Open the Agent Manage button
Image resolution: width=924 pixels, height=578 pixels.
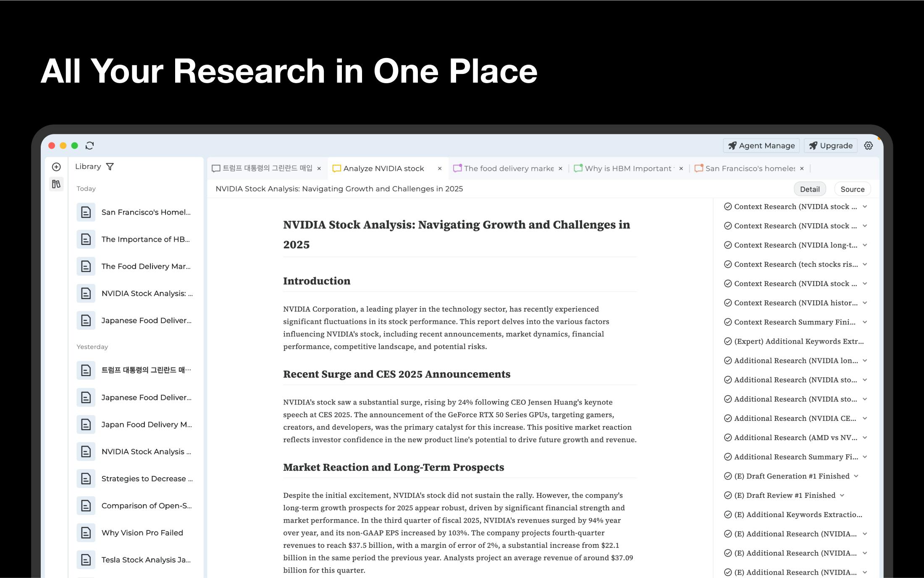[x=761, y=146]
